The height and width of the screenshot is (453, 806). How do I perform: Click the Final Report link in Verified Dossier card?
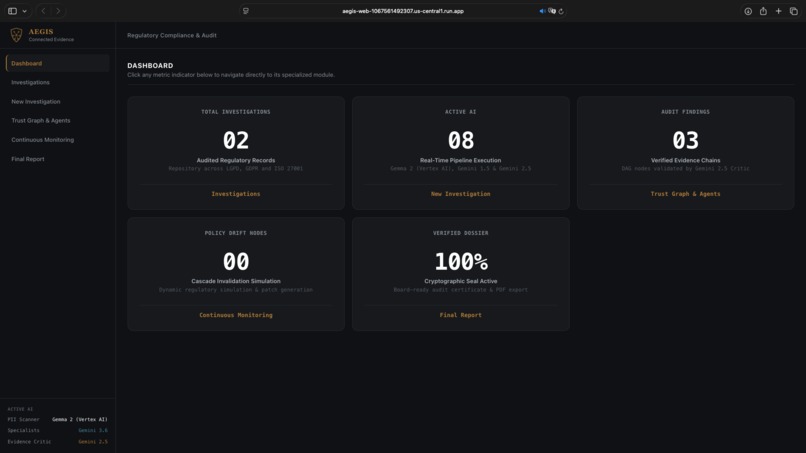tap(461, 315)
